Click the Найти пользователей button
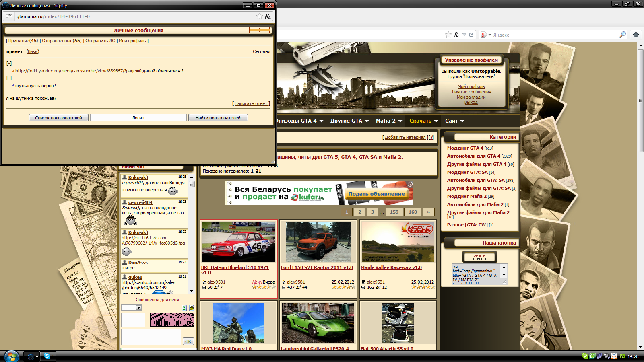 tap(218, 118)
